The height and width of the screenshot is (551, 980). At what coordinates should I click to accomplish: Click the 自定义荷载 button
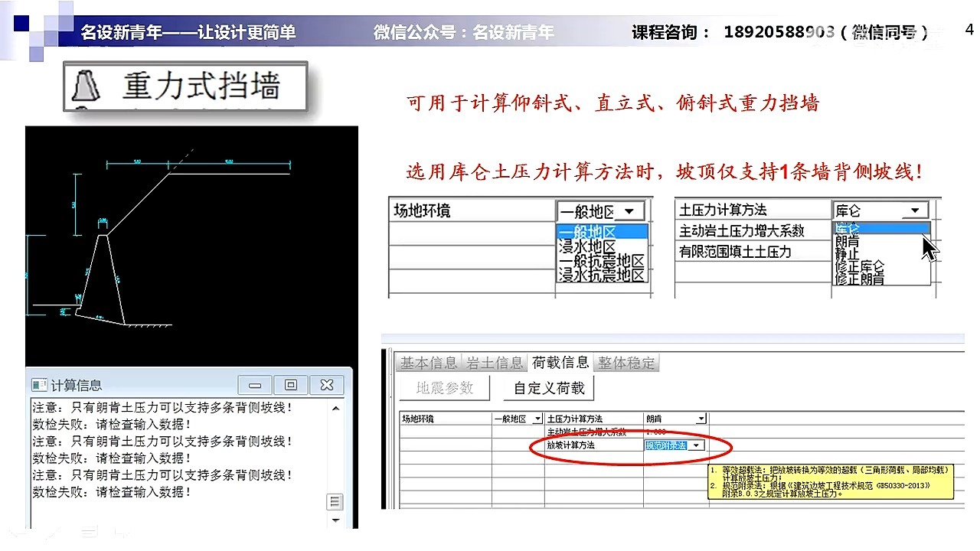coord(549,388)
